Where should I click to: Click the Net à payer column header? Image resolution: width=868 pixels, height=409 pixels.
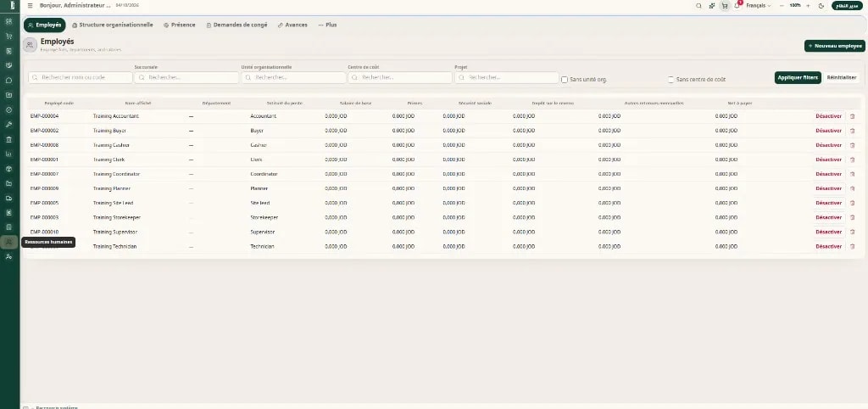[x=740, y=103]
